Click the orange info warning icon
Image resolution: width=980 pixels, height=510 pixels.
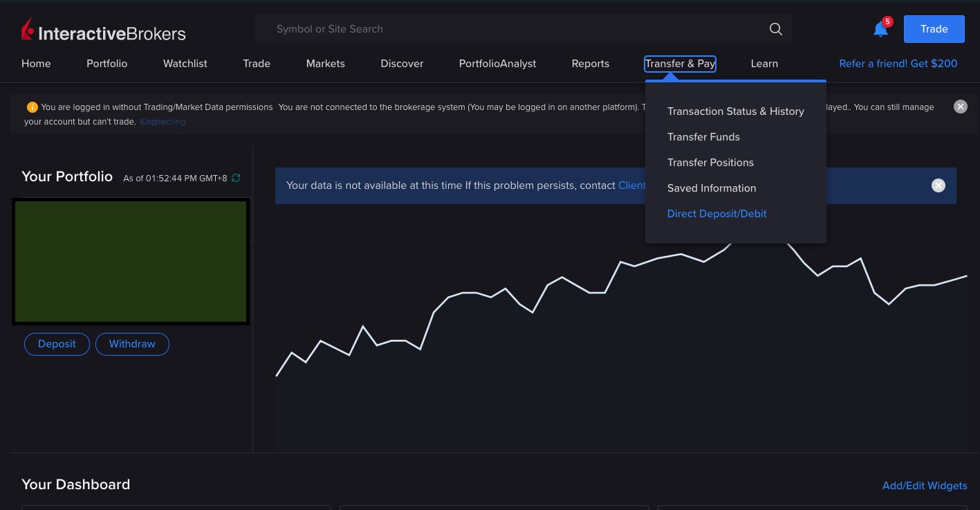(32, 107)
